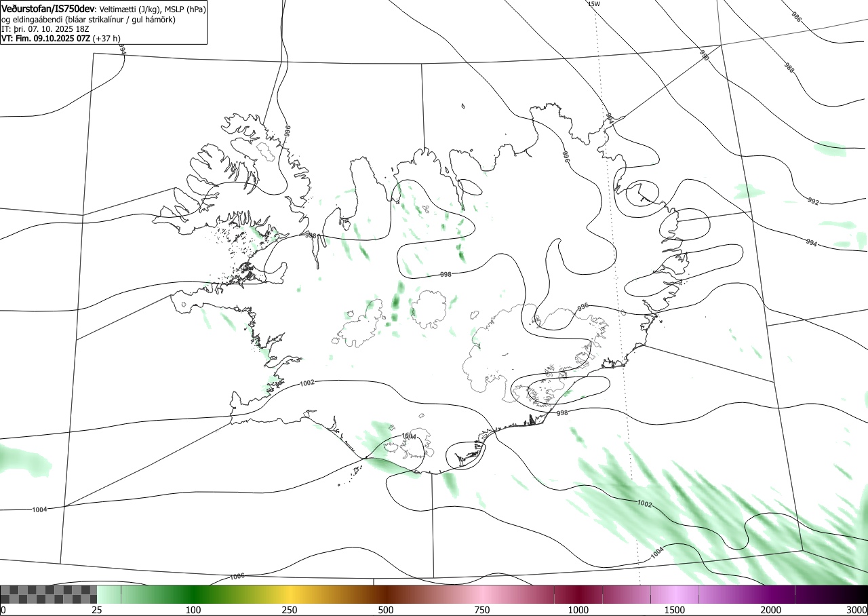868x616 pixels.
Task: Click the 990 isobar label
Action: [x=705, y=56]
